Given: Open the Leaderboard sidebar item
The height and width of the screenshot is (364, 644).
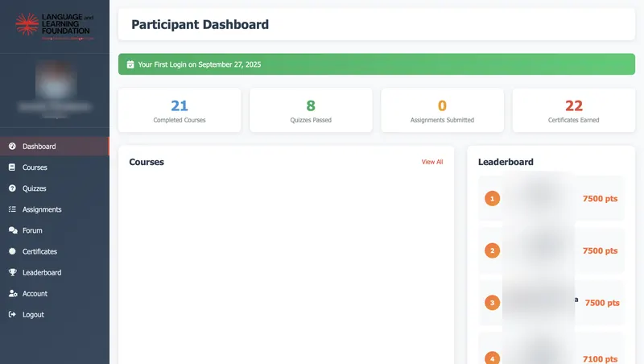Looking at the screenshot, I should (x=55, y=272).
